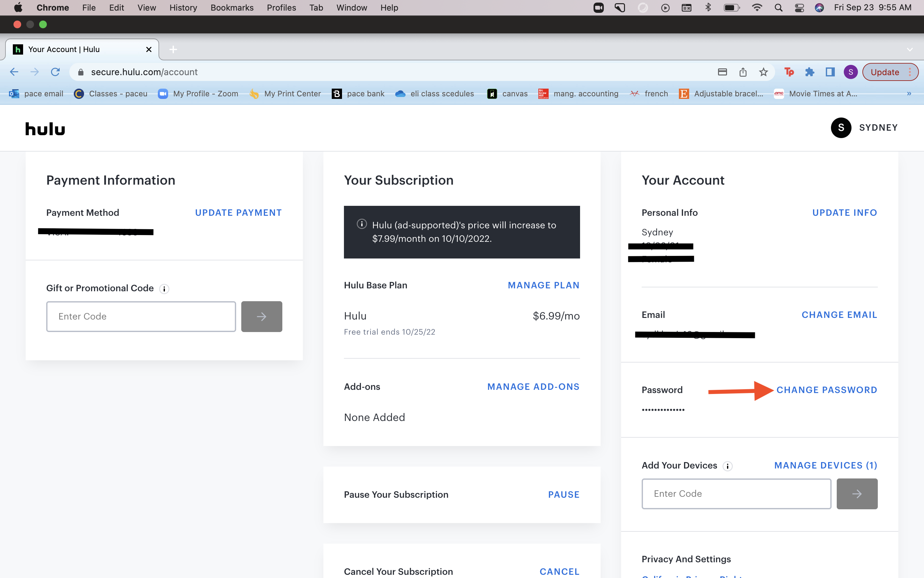924x578 pixels.
Task: Click PAUSE subscription link
Action: click(x=564, y=495)
